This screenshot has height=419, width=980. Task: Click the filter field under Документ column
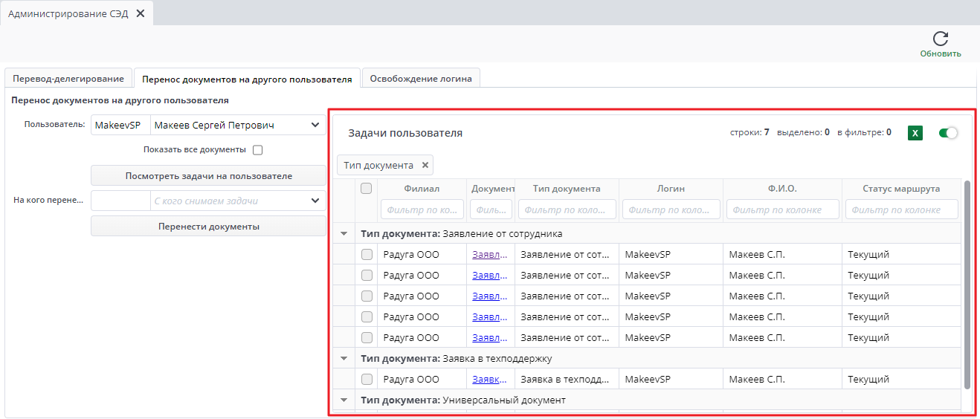(491, 209)
